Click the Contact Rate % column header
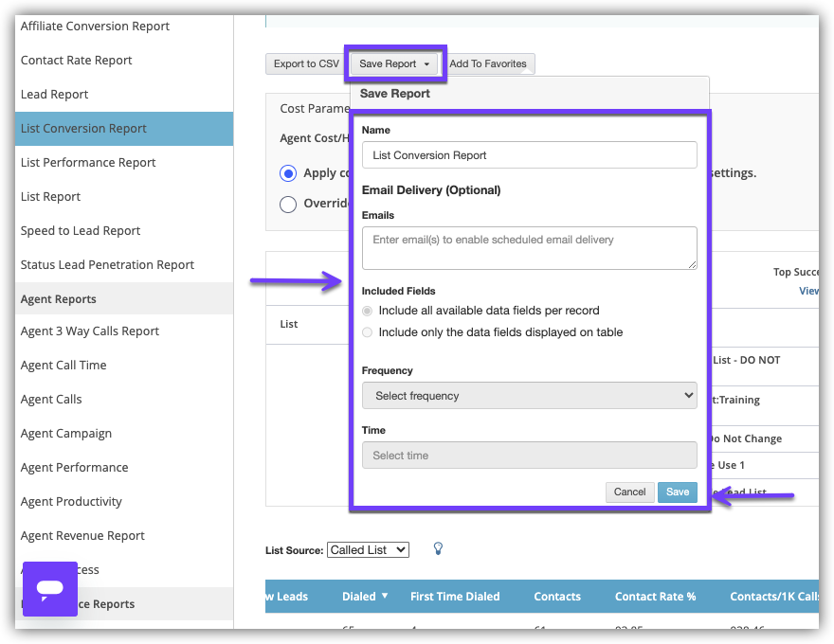 click(655, 597)
